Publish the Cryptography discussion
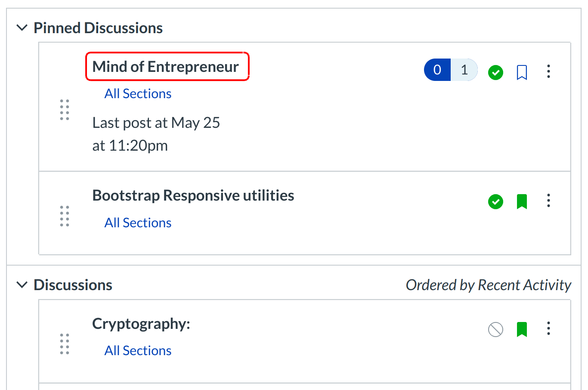The image size is (588, 390). [x=495, y=330]
